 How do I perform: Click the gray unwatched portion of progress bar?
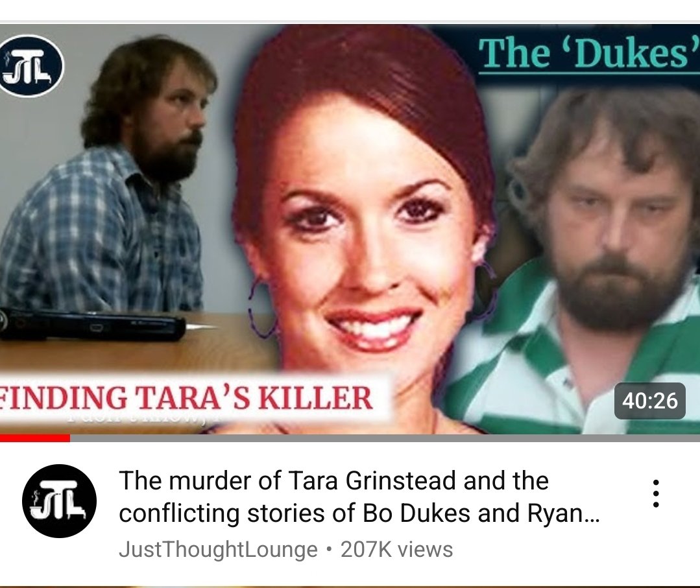(385, 438)
